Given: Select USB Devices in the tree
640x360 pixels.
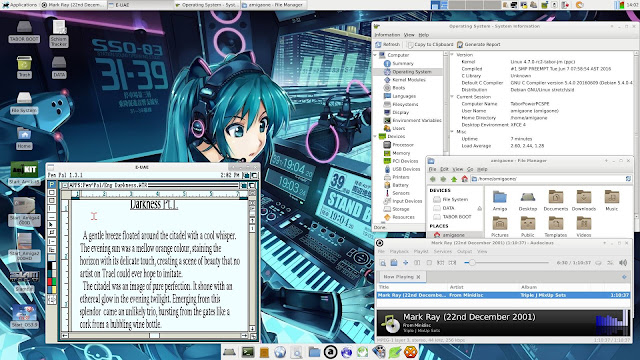Looking at the screenshot, I should pyautogui.click(x=402, y=169).
